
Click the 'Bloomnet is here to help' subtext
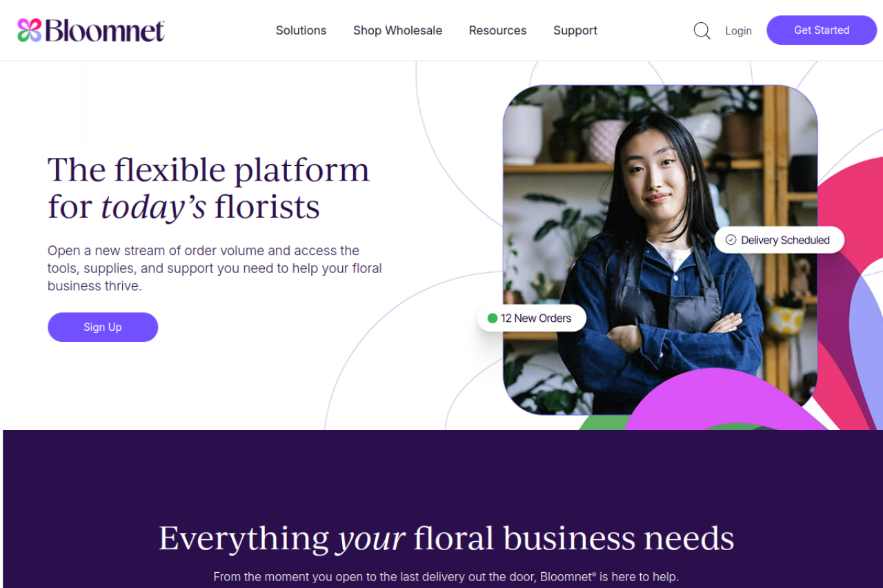click(446, 576)
